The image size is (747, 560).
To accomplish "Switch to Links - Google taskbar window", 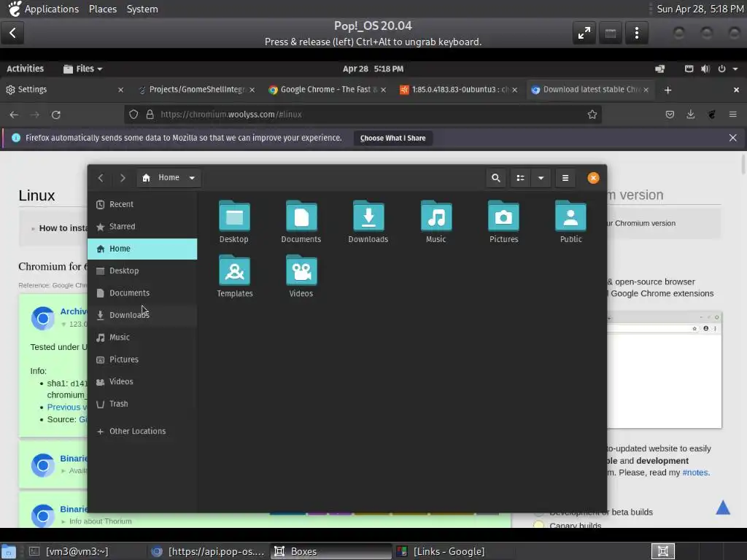I will (x=448, y=551).
